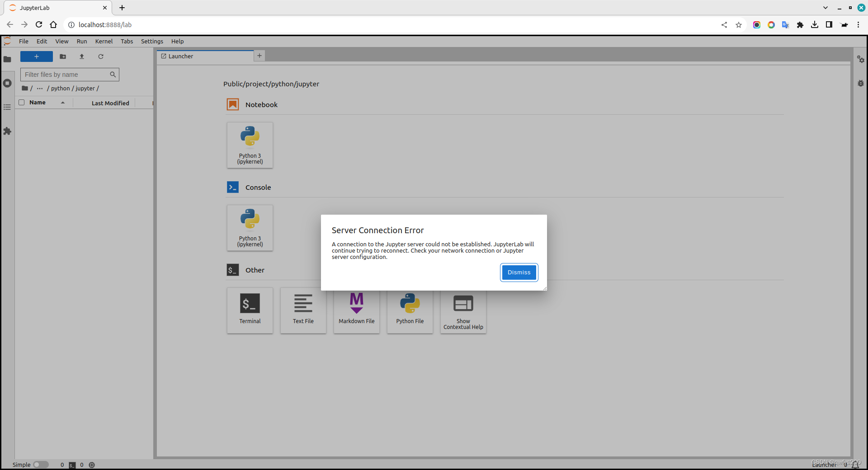Open the Chrome three-dot menu

858,25
